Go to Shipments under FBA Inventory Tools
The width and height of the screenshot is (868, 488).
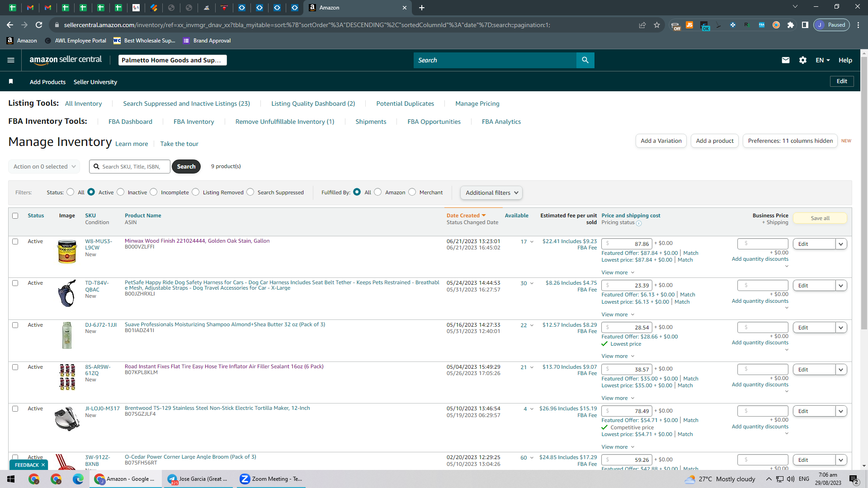[x=371, y=122]
